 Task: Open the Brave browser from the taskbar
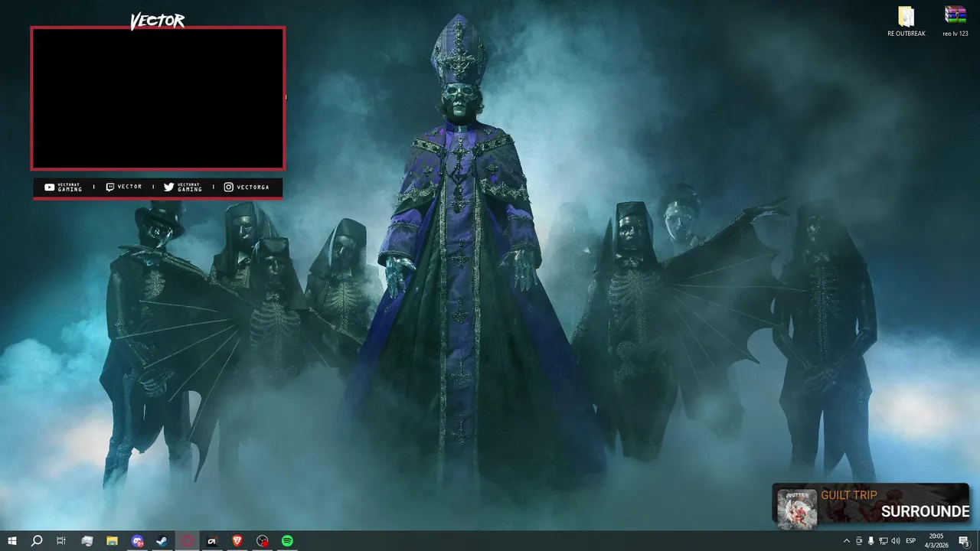point(237,541)
